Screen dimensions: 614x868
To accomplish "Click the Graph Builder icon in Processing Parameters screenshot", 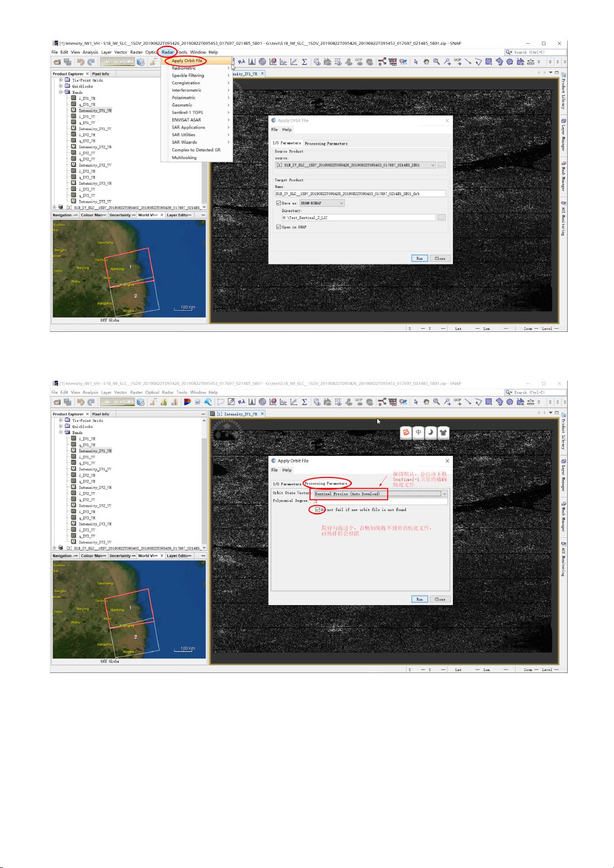I will (382, 402).
